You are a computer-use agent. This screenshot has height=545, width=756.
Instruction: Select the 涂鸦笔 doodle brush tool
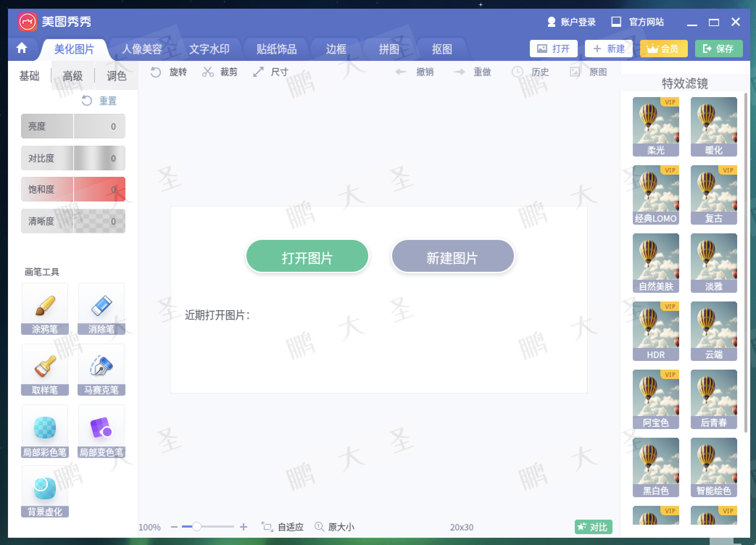pos(45,308)
